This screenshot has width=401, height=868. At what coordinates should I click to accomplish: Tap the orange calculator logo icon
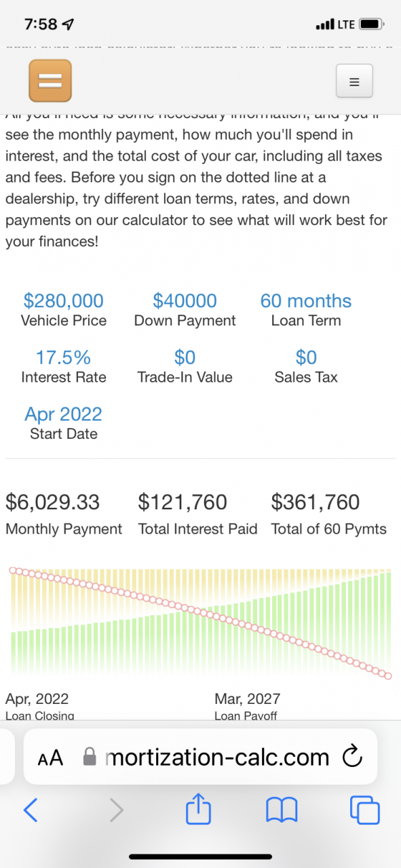[x=50, y=81]
